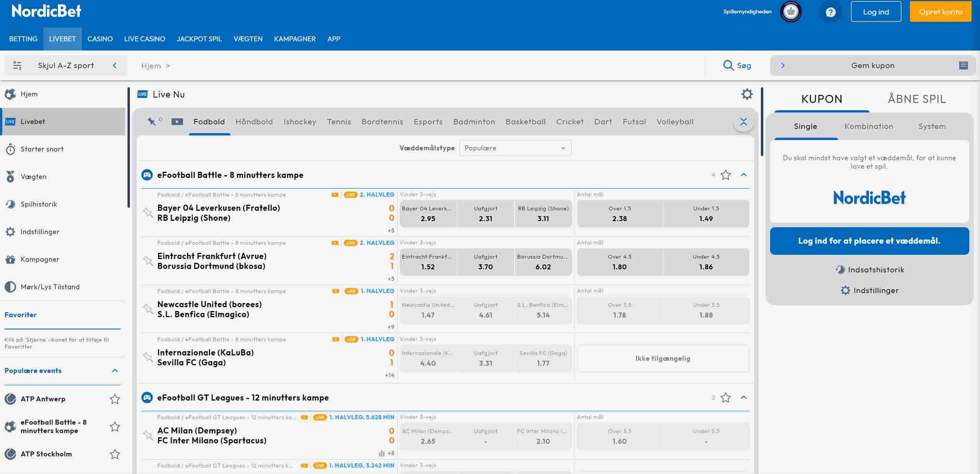Show +5 more markets for Leverkusen match
The width and height of the screenshot is (980, 474).
click(x=391, y=231)
